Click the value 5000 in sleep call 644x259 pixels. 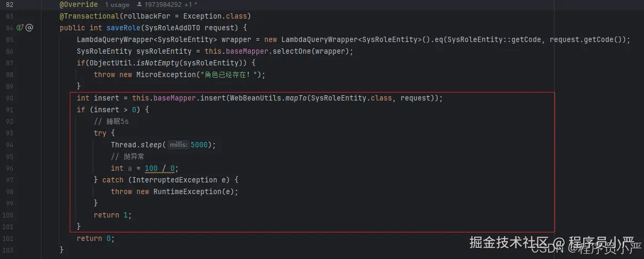pos(199,145)
